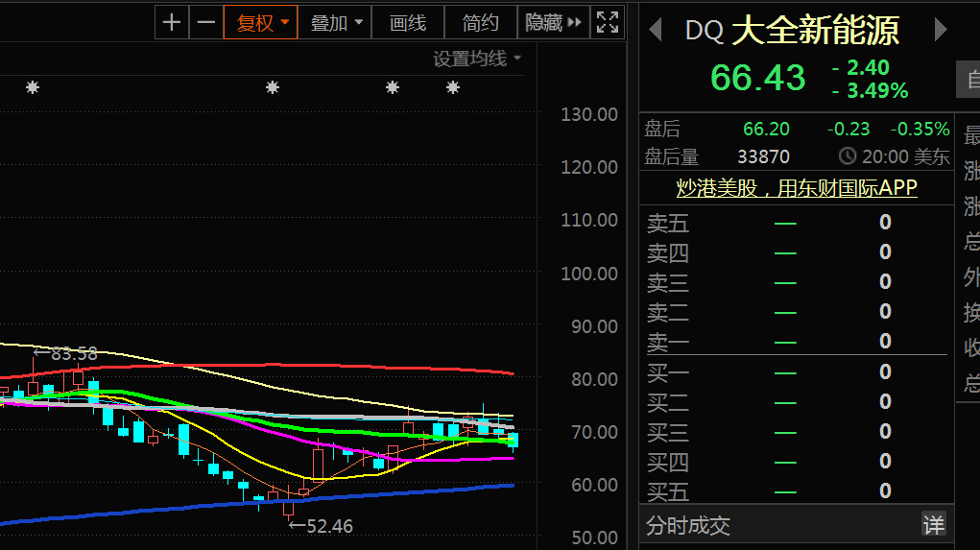Click first event marker star on chart
Viewport: 980px width, 550px height.
(x=33, y=87)
